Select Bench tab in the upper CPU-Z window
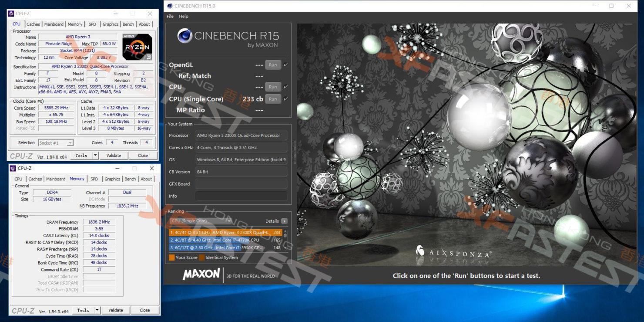 click(128, 24)
